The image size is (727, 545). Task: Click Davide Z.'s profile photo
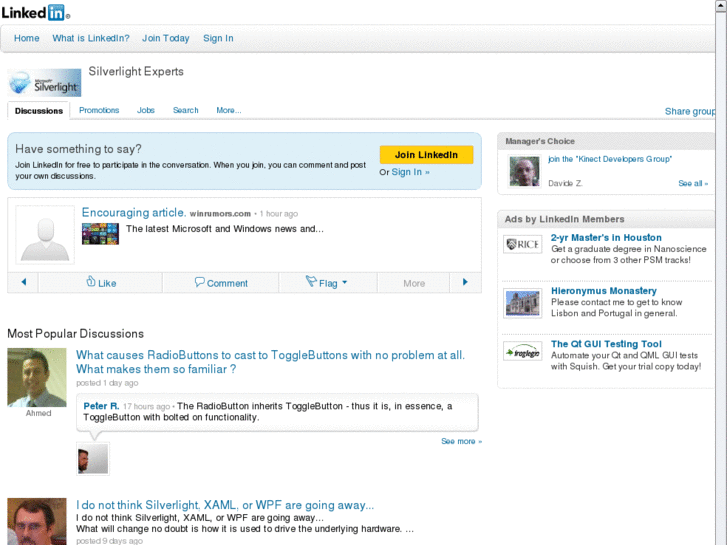pyautogui.click(x=524, y=172)
